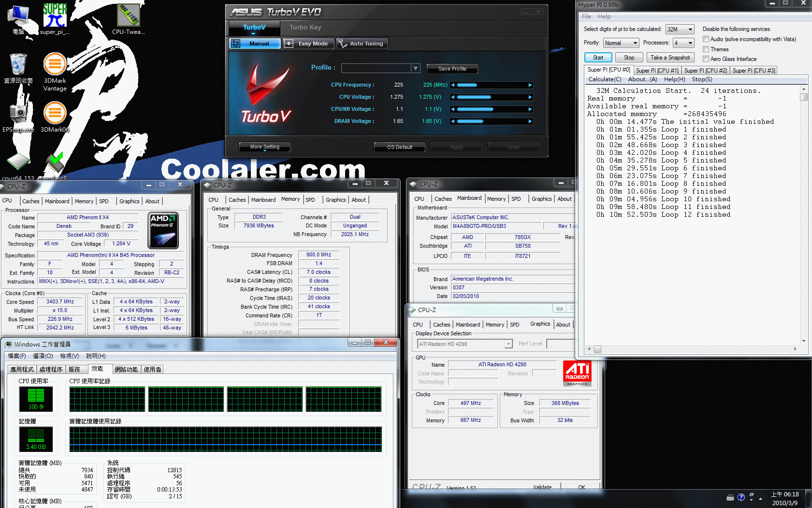Toggle Audio incompatibility with Vista checkbox

706,39
